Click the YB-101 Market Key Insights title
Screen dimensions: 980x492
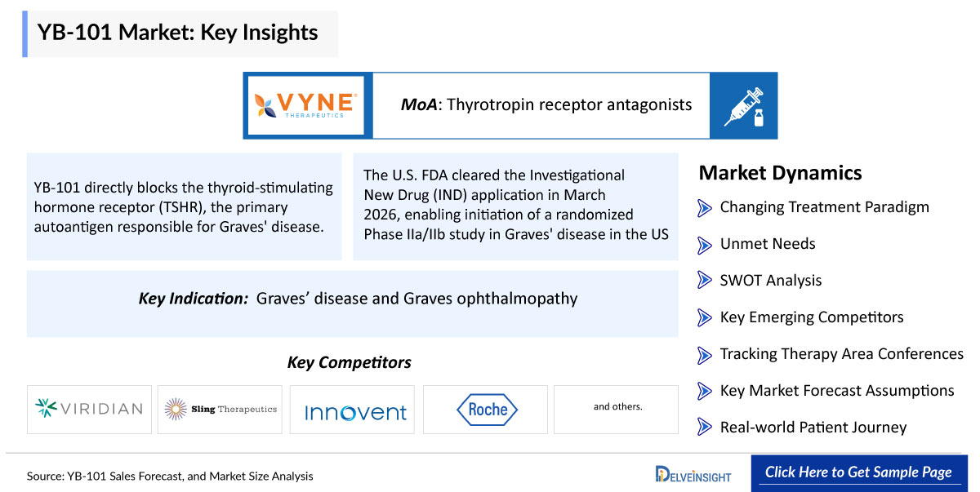tap(177, 33)
